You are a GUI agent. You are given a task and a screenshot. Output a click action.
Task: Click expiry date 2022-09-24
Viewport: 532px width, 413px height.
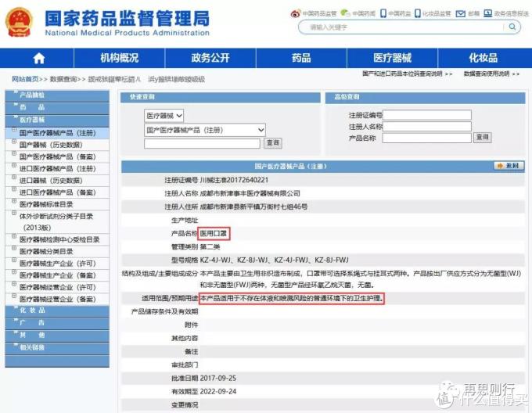pyautogui.click(x=217, y=391)
